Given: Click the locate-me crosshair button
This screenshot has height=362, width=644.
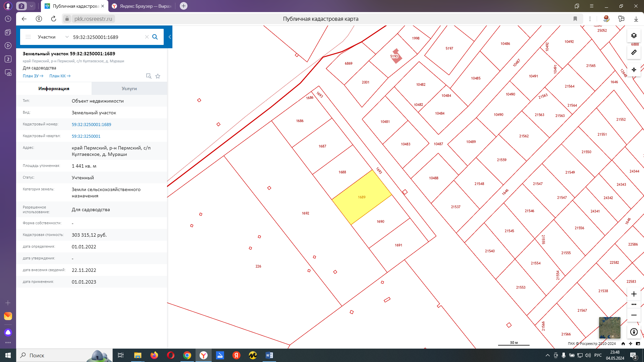Looking at the screenshot, I should click(634, 70).
